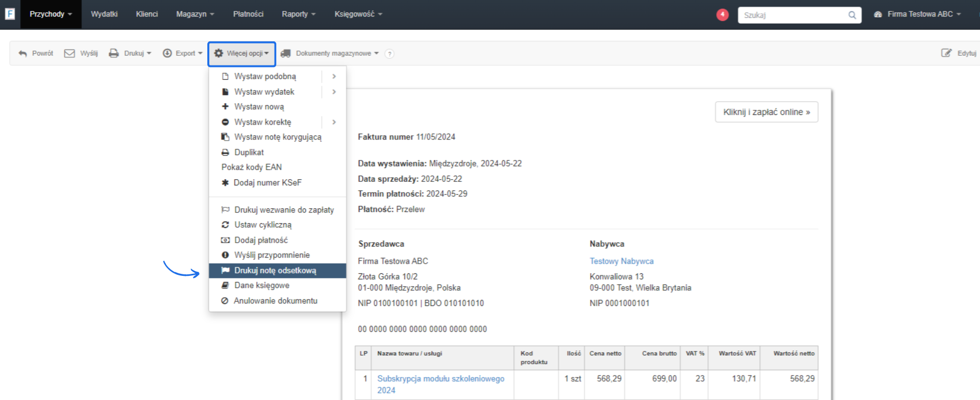This screenshot has height=400, width=980.
Task: Select Anulowanie dokumentu option
Action: pos(275,301)
